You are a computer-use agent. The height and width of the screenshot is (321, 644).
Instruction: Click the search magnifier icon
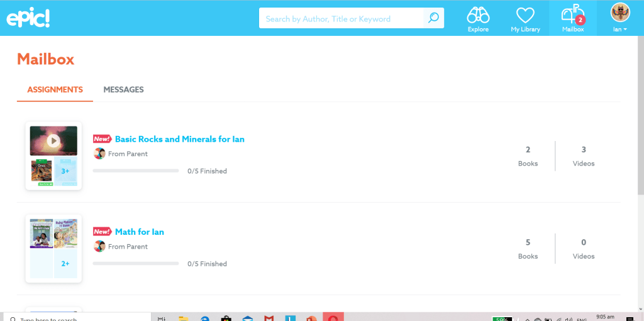click(x=433, y=18)
